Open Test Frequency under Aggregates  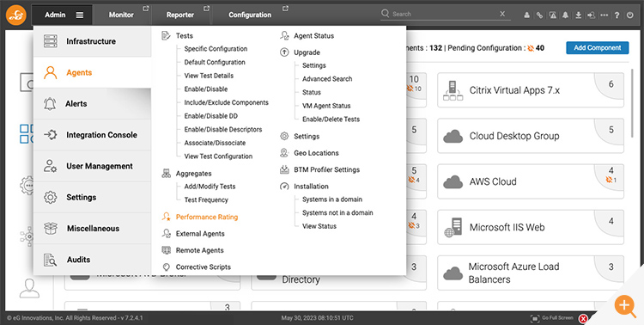(206, 200)
